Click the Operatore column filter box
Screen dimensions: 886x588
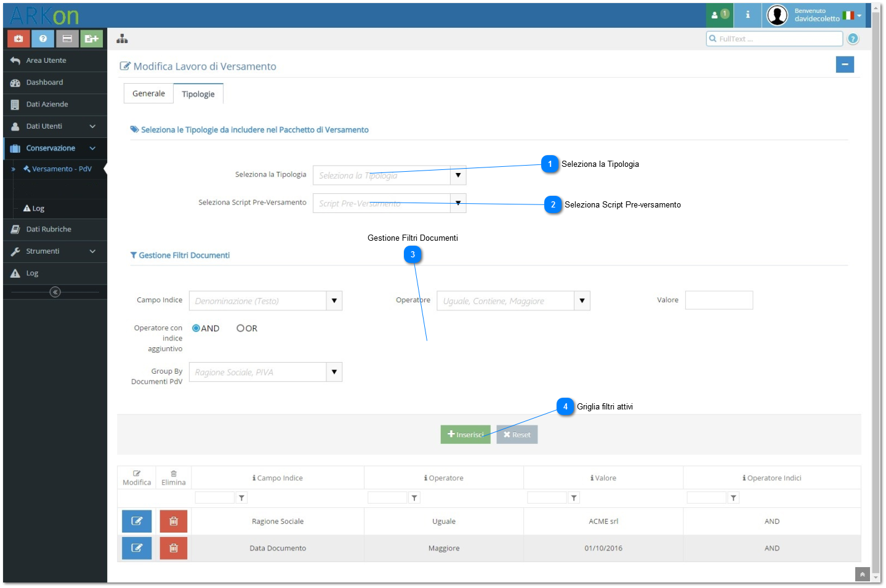pyautogui.click(x=387, y=497)
